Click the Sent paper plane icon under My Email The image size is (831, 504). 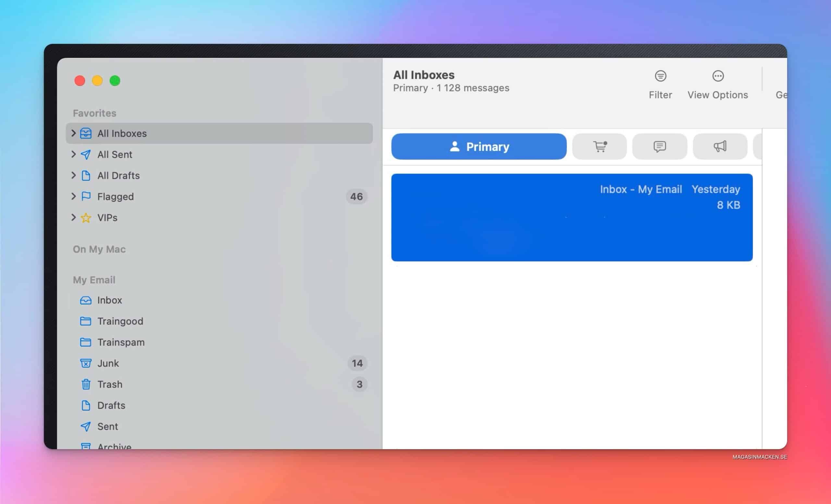click(86, 426)
